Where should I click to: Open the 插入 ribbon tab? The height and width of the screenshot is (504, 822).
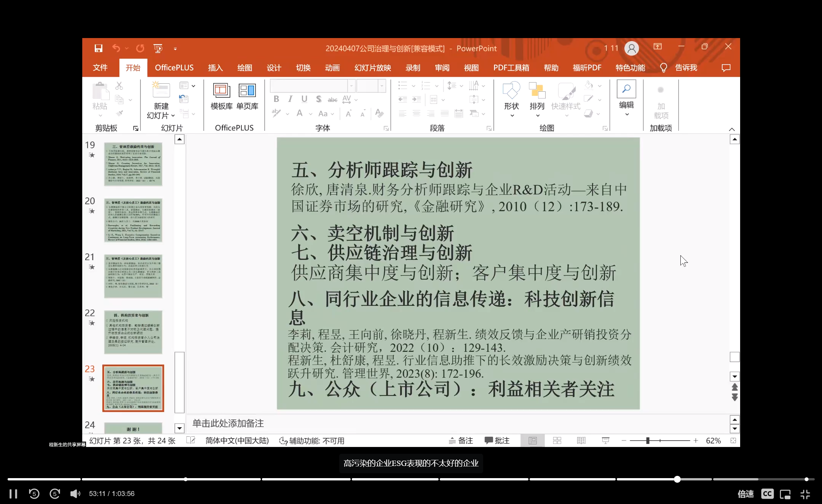click(215, 68)
